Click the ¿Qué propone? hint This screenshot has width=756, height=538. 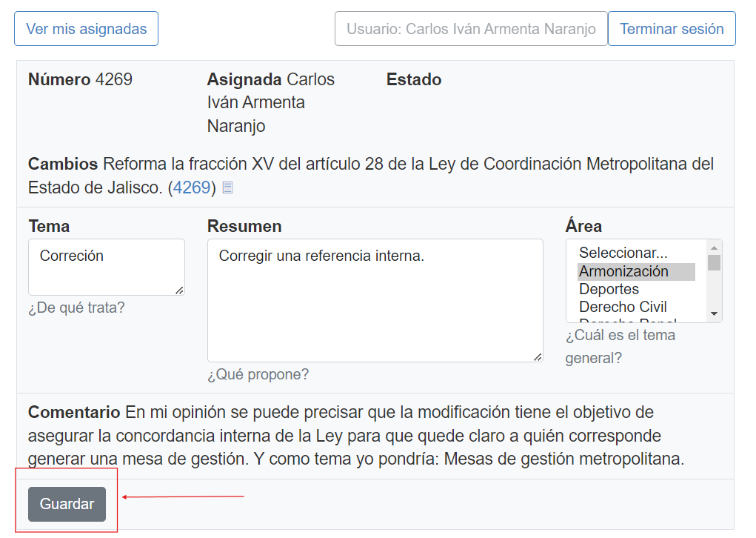258,374
